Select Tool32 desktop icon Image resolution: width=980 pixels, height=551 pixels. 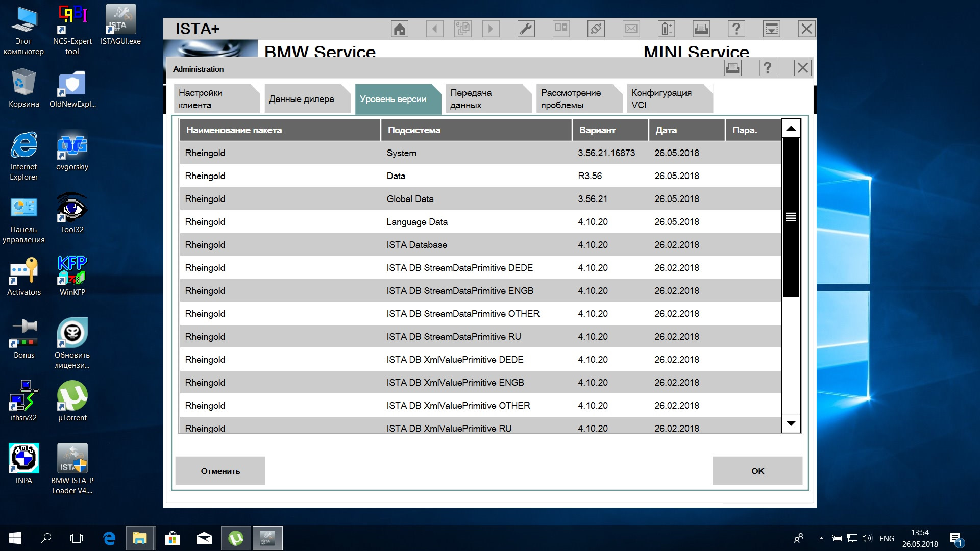(72, 213)
